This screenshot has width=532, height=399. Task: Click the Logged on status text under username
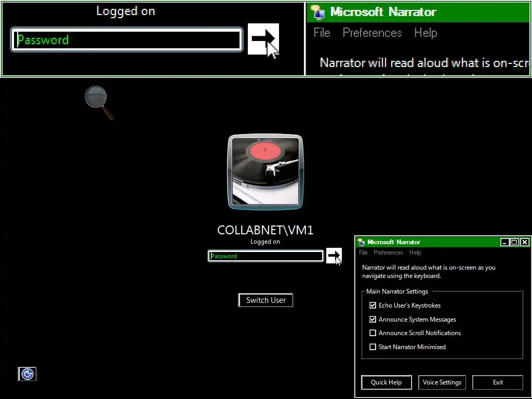265,242
